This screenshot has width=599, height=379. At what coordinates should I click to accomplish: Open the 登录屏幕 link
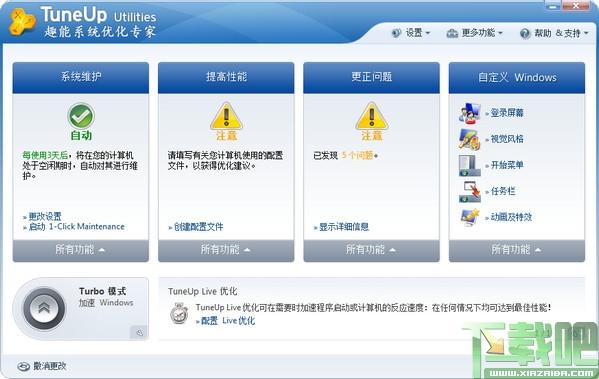(507, 113)
